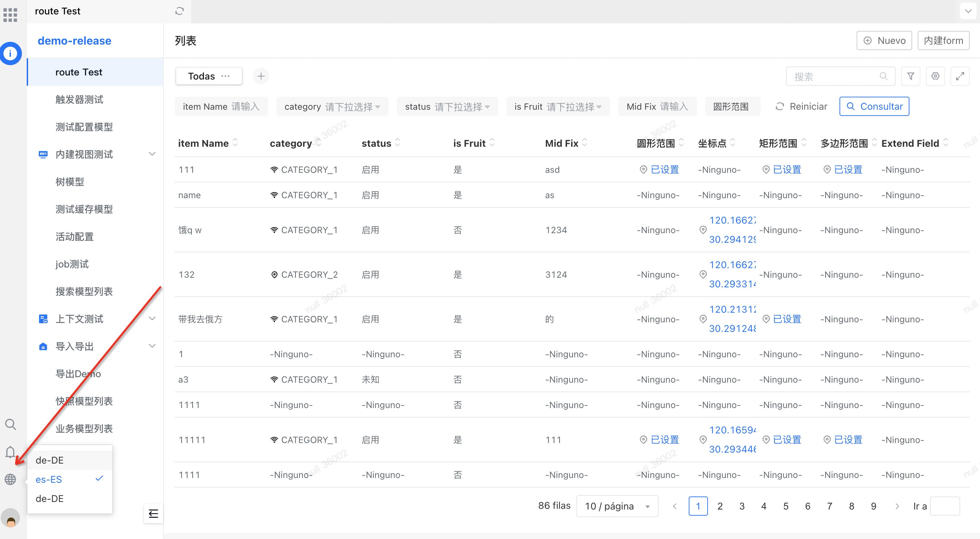Go to next page arrow
The width and height of the screenshot is (980, 539).
pos(897,506)
